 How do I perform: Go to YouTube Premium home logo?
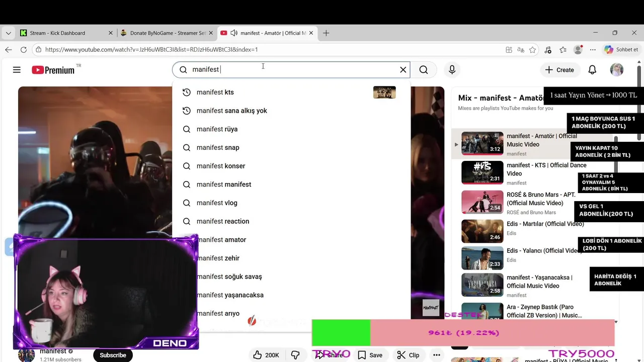click(x=53, y=70)
